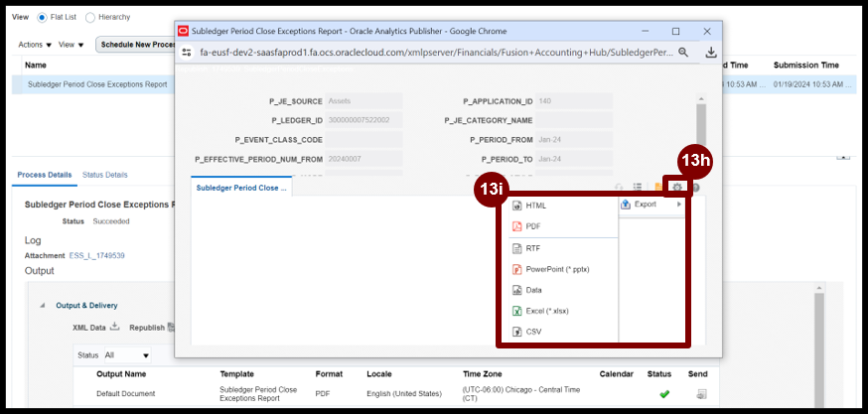Image resolution: width=868 pixels, height=414 pixels.
Task: Open the Actions dropdown menu
Action: pyautogui.click(x=35, y=45)
